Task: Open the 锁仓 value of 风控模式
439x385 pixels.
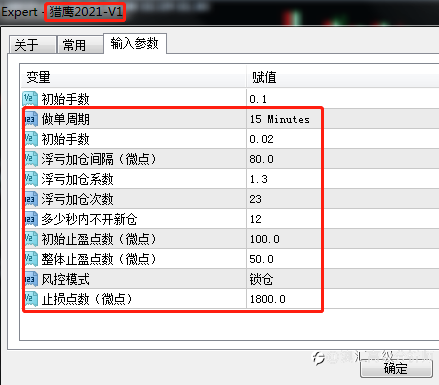Action: [261, 279]
